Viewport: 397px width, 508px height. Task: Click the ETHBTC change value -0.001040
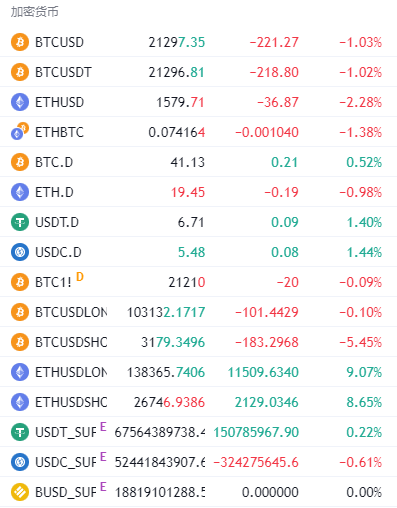point(267,132)
